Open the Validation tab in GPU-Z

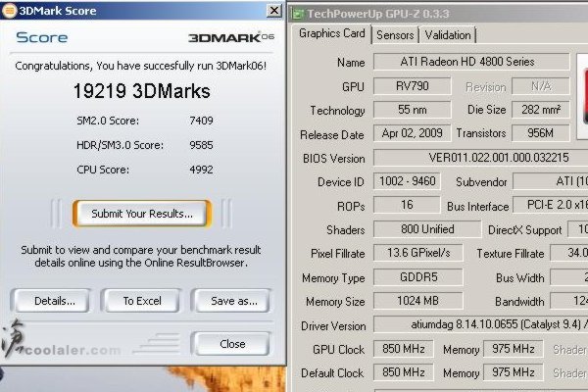point(448,35)
